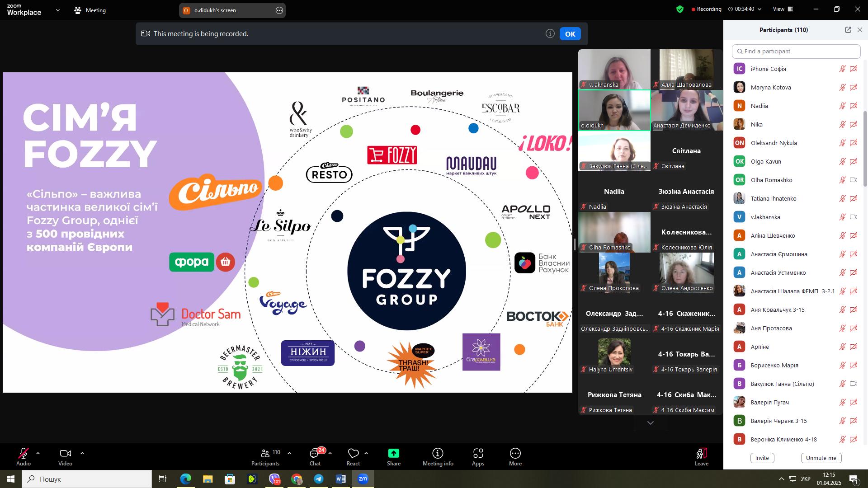This screenshot has width=868, height=488.
Task: Click the Leave meeting icon
Action: (702, 453)
